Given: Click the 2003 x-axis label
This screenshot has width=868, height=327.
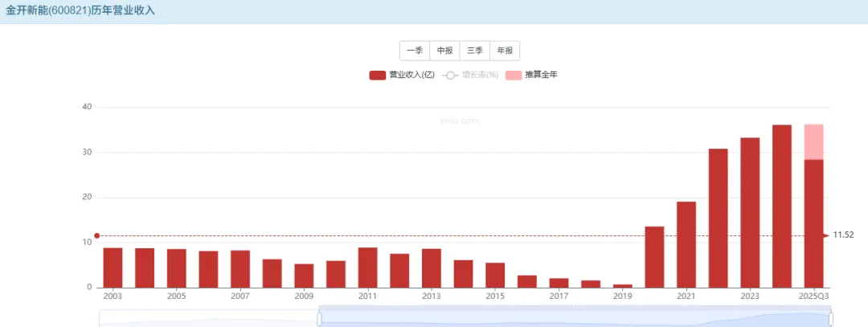Looking at the screenshot, I should click(x=113, y=296).
